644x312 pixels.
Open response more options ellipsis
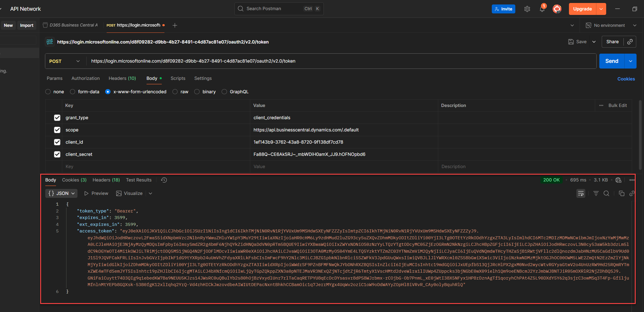tap(632, 180)
